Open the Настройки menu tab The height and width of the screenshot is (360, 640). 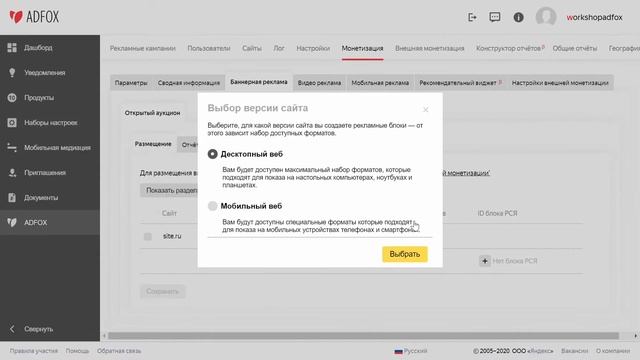pyautogui.click(x=313, y=48)
